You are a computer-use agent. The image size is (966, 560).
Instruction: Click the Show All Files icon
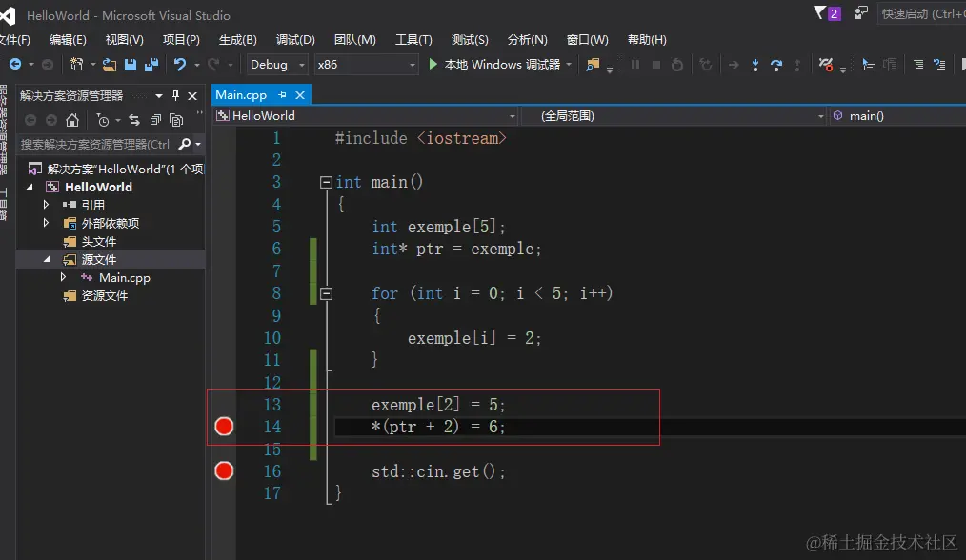tap(176, 120)
